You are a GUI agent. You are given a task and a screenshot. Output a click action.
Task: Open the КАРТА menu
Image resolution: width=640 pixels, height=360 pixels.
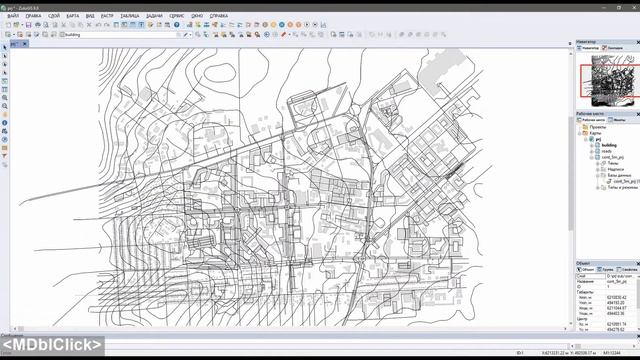73,16
